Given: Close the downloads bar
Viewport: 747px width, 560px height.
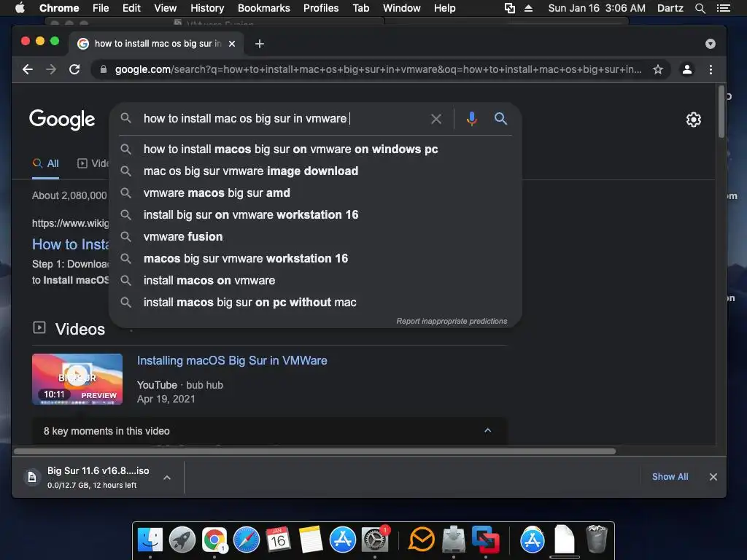Looking at the screenshot, I should pyautogui.click(x=713, y=477).
